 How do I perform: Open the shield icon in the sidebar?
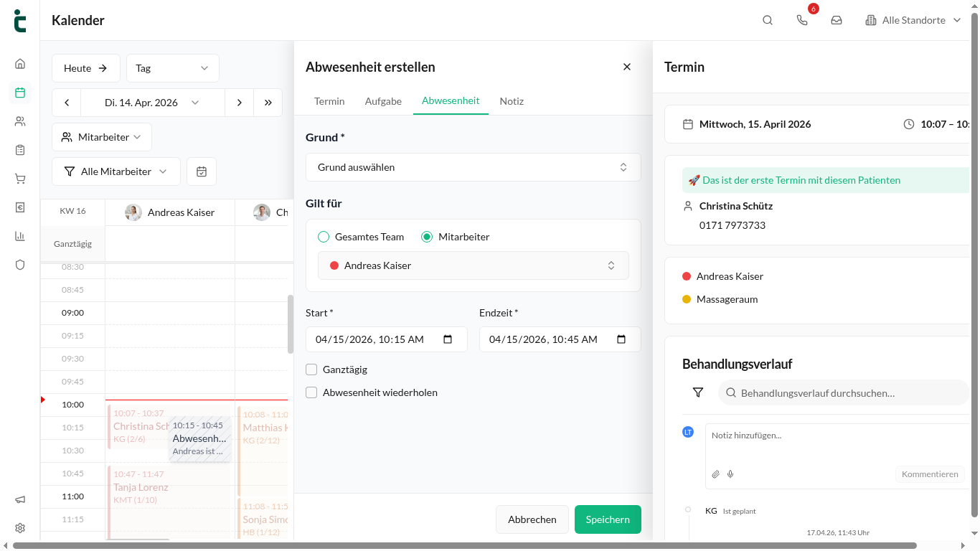20,265
